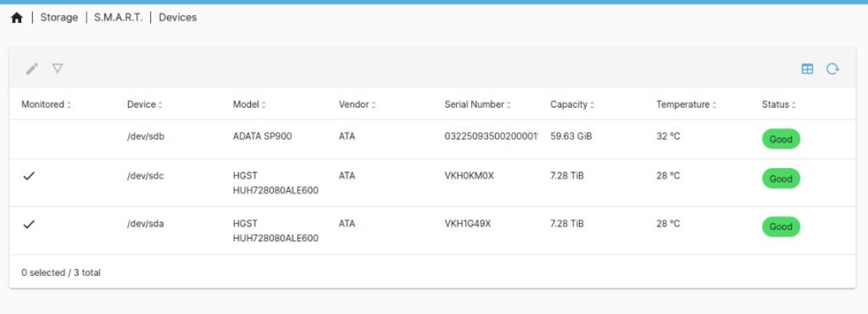Viewport: 868px width, 314px height.
Task: Click the 59.63 GiB capacity value
Action: pos(571,136)
